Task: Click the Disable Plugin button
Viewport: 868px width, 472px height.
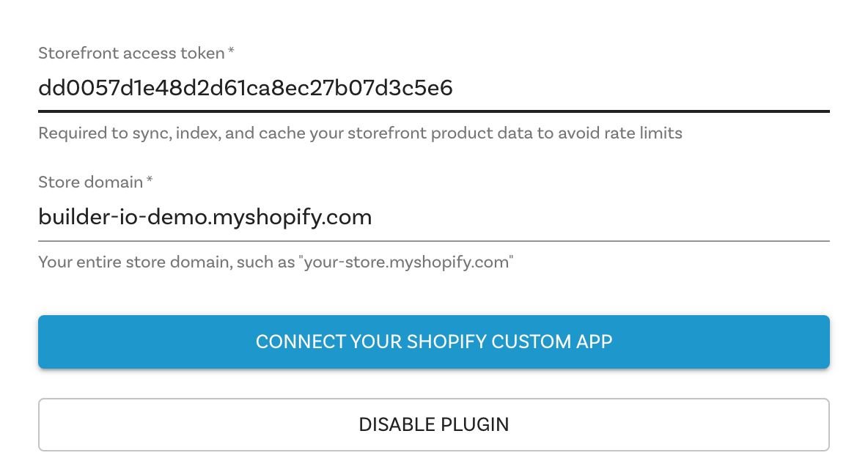Action: coord(433,424)
